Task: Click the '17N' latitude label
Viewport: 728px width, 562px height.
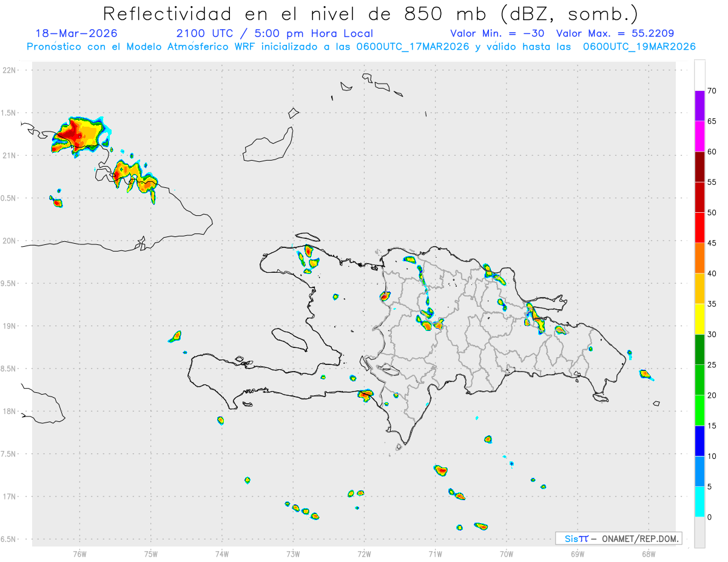Action: point(10,497)
